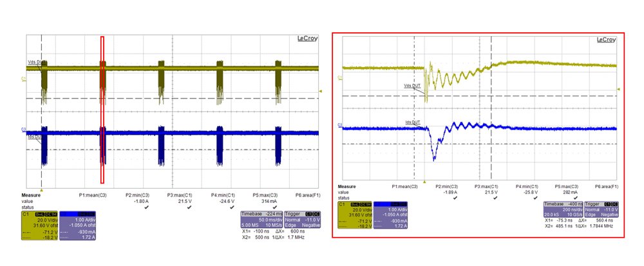Open Timebase box showing 50.0 ms/div

point(257,219)
